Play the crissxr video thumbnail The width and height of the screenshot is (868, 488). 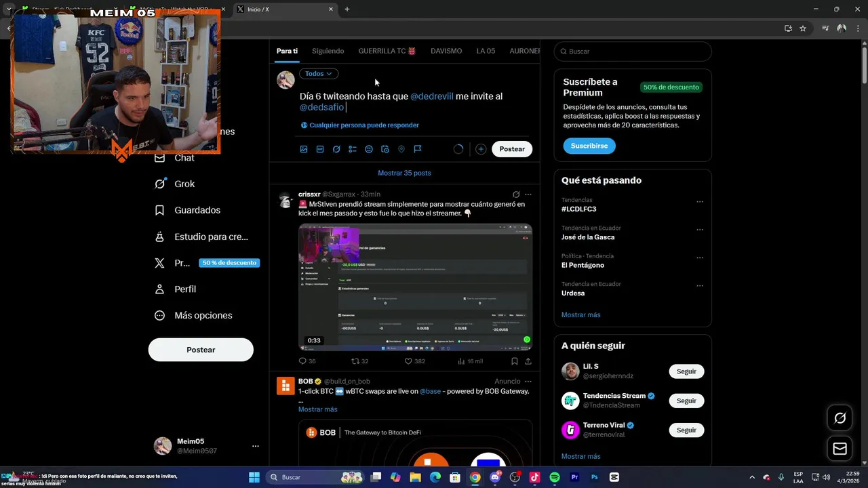pyautogui.click(x=415, y=287)
